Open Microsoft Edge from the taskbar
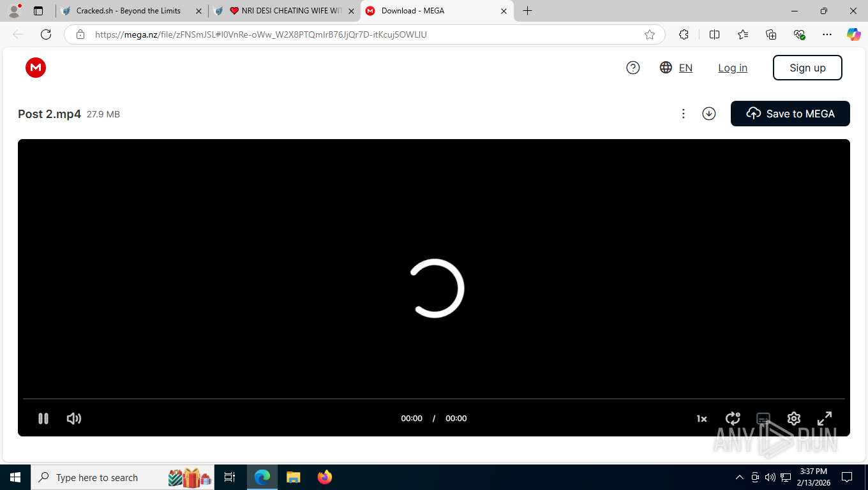Image resolution: width=868 pixels, height=490 pixels. [262, 477]
